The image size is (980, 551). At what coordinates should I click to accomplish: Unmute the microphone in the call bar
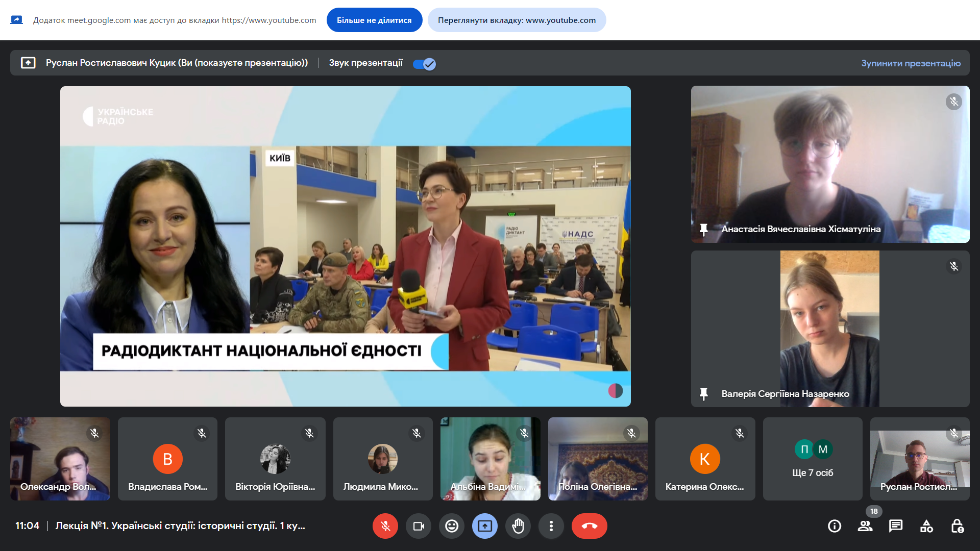coord(385,526)
